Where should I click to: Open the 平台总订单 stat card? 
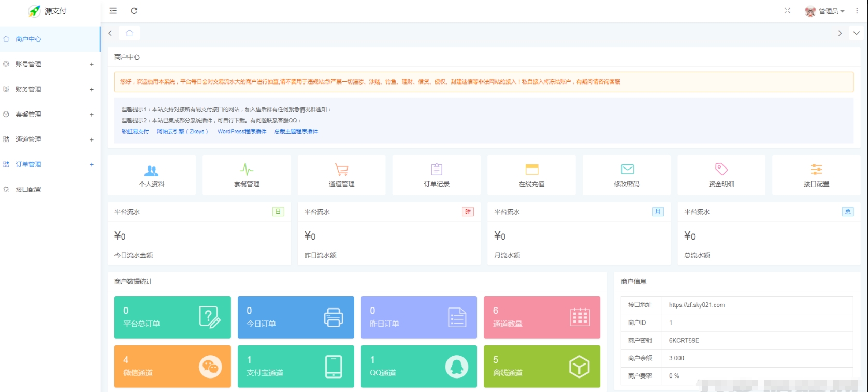coord(172,317)
